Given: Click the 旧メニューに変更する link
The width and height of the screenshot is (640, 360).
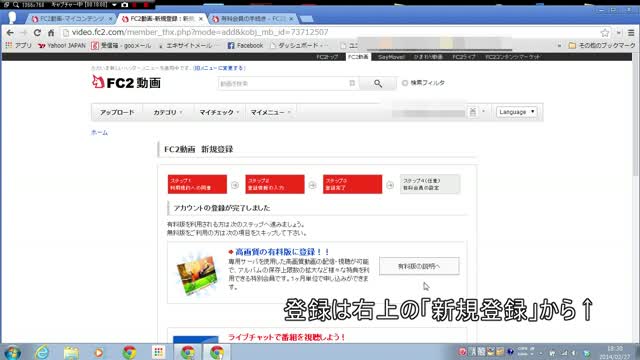Looking at the screenshot, I should click(220, 68).
